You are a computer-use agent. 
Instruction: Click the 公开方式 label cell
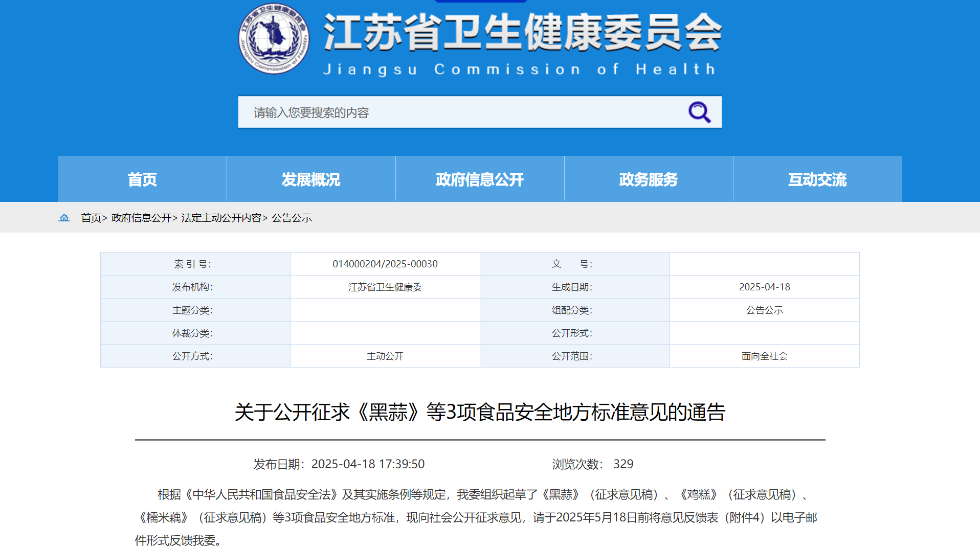point(195,356)
